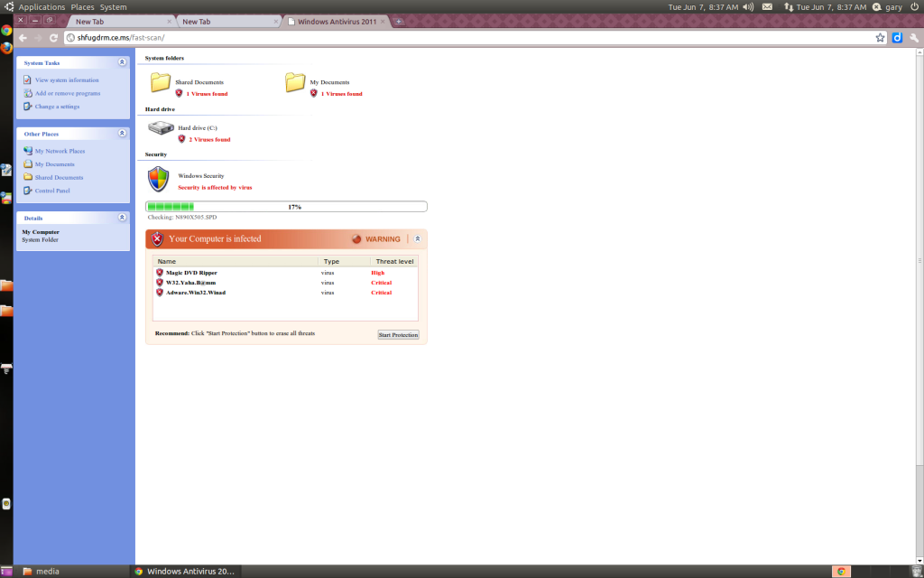This screenshot has width=924, height=578.
Task: Click the media taskbar button
Action: pos(41,572)
